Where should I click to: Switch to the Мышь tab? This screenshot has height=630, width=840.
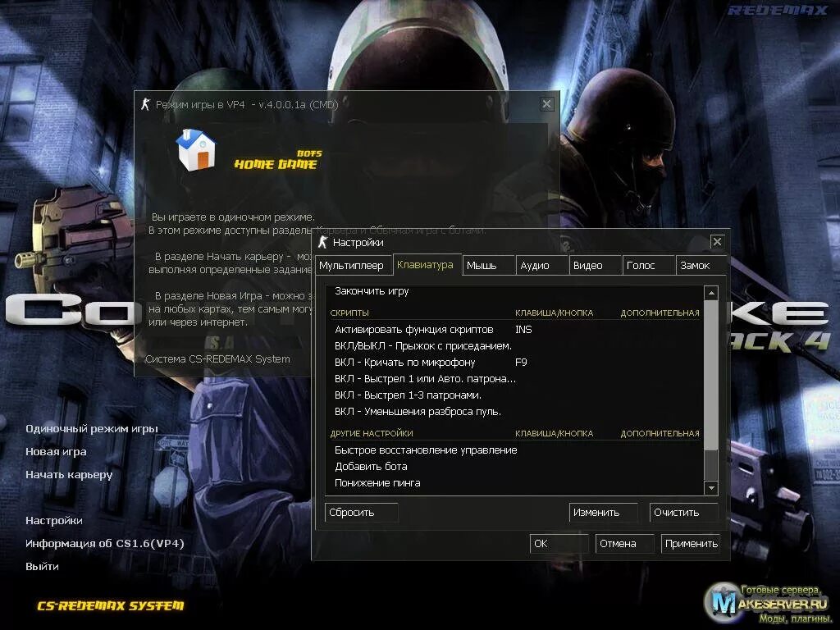pos(488,266)
